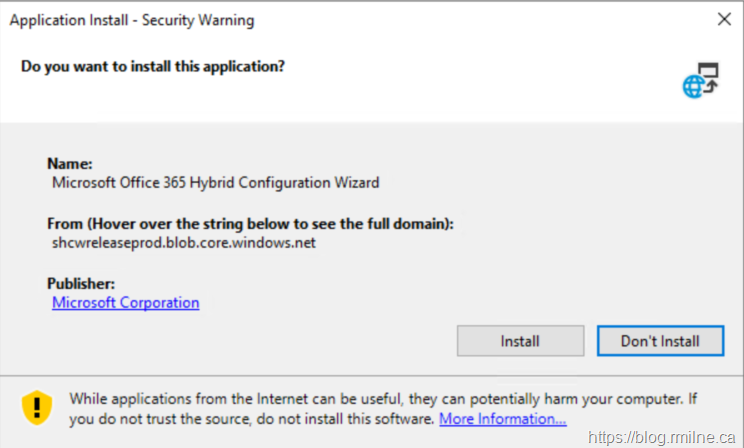The width and height of the screenshot is (744, 448).
Task: Click the 'From (Hover over the string below...)' label
Action: (x=250, y=223)
